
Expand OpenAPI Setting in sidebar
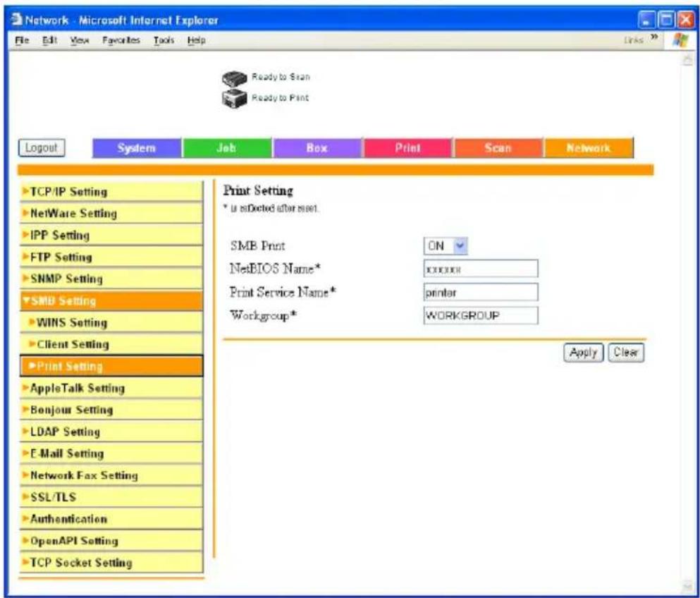coord(111,541)
